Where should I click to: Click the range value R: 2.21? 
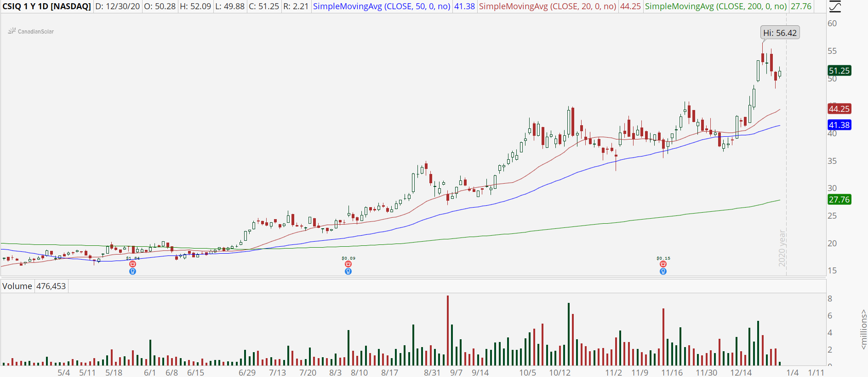[296, 6]
